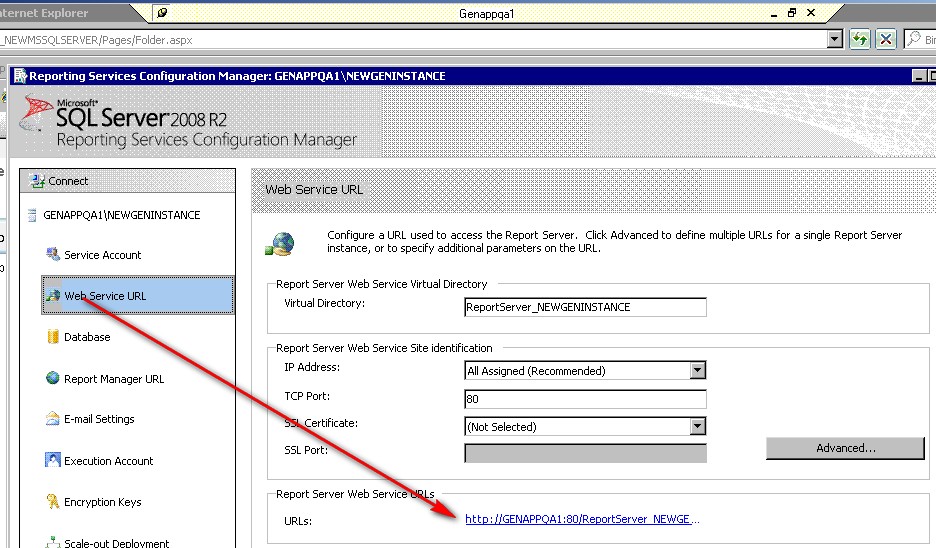Screen dimensions: 936x548
Task: Select the Service Account menu item
Action: pyautogui.click(x=103, y=255)
